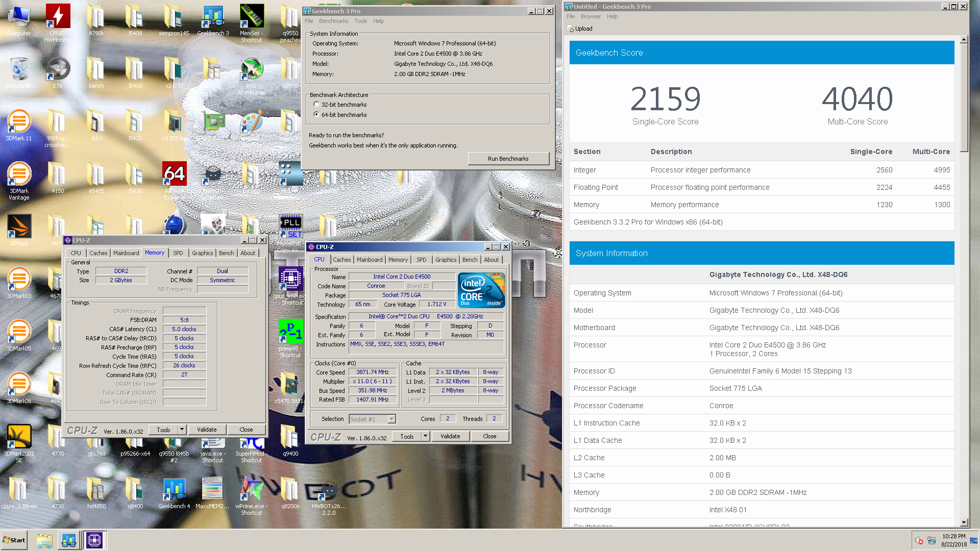
Task: Click the Core Speed 3871.74 MHz field
Action: (373, 372)
